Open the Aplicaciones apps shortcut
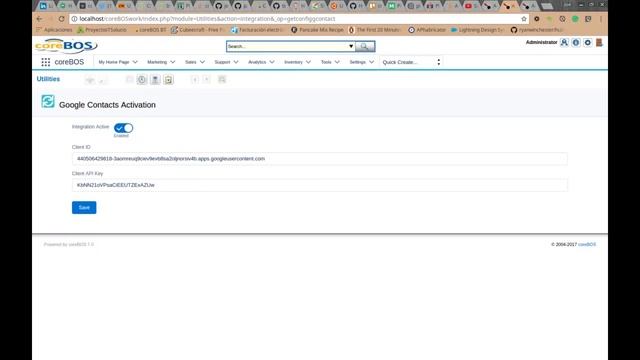Image resolution: width=640 pixels, height=360 pixels. [x=54, y=30]
